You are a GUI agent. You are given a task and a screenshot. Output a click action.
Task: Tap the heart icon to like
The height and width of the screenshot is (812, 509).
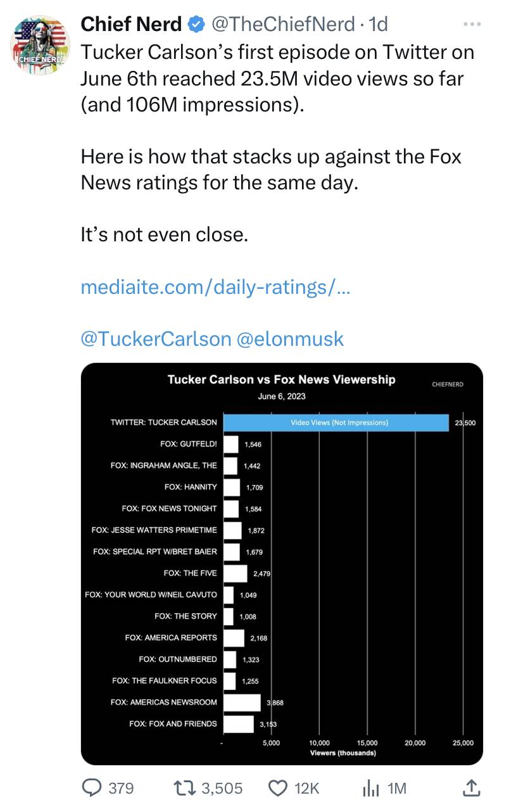coord(277,789)
